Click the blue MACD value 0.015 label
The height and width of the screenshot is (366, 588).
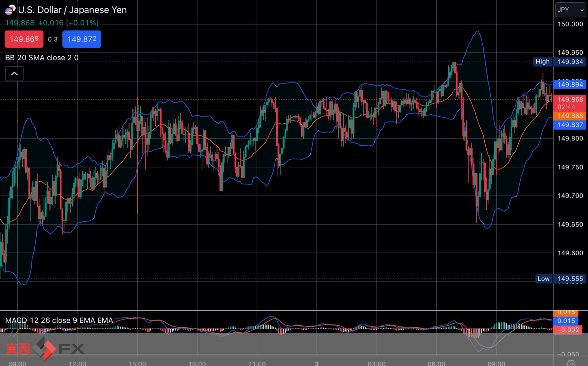566,321
